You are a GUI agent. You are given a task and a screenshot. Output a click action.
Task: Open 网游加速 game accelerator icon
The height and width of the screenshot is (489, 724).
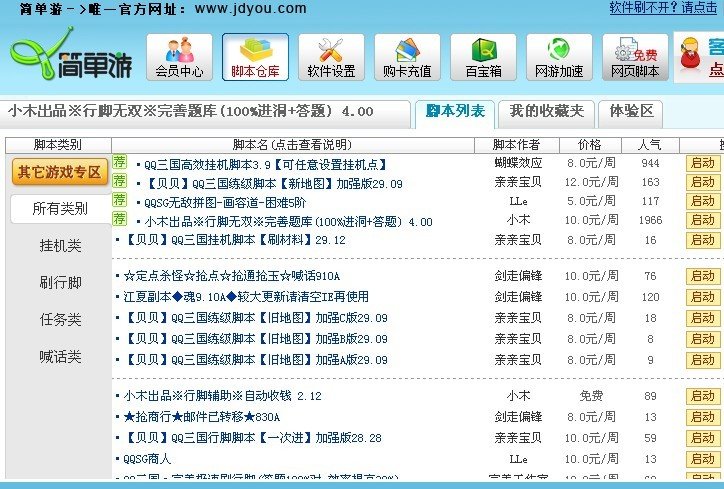click(559, 57)
